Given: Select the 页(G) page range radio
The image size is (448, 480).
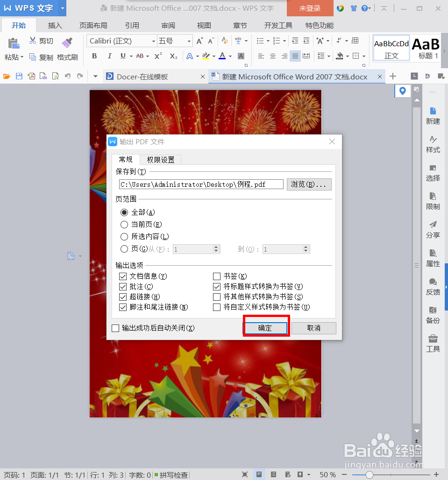Looking at the screenshot, I should pyautogui.click(x=124, y=249).
